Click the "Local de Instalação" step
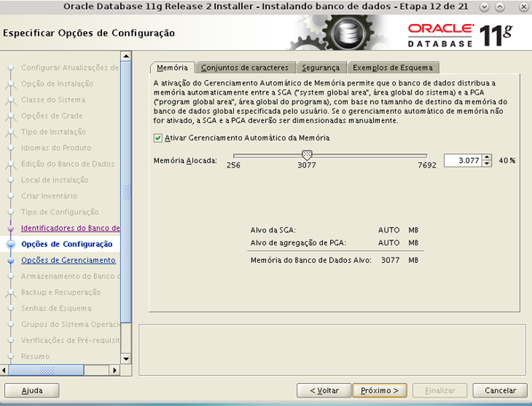This screenshot has height=406, width=532. pos(55,180)
